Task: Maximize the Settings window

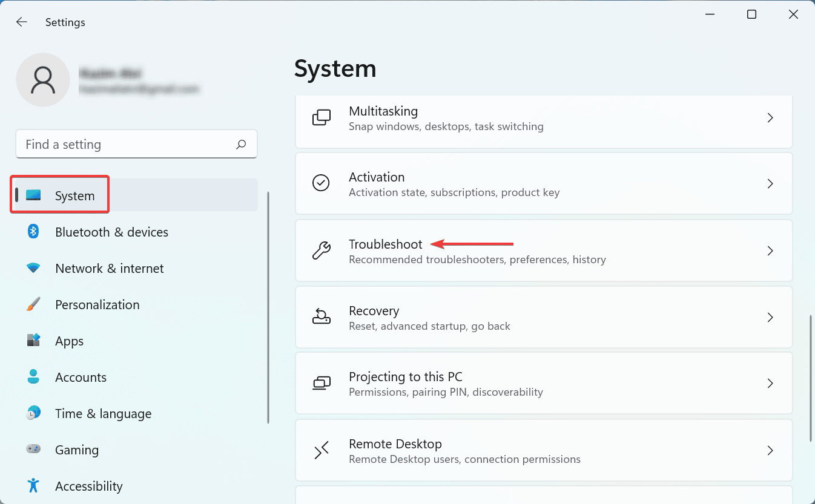Action: click(x=751, y=15)
